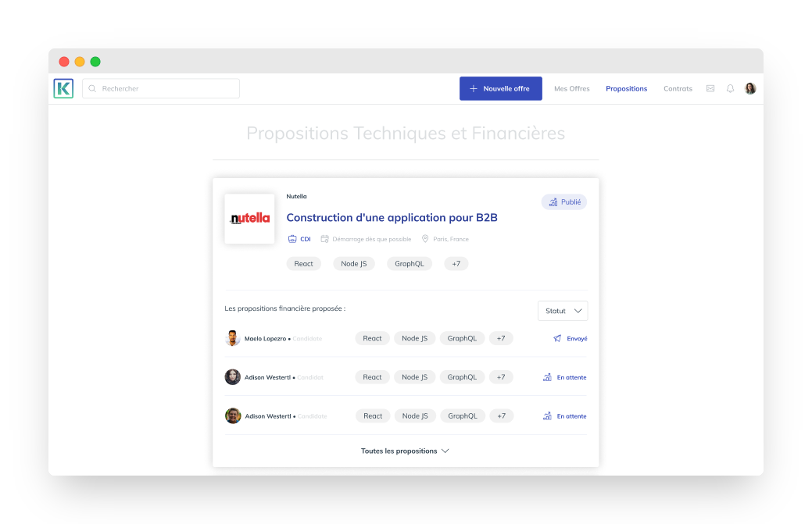Open Maelo Lopezro's candidate name
Screen dimensions: 812x524
click(265, 338)
